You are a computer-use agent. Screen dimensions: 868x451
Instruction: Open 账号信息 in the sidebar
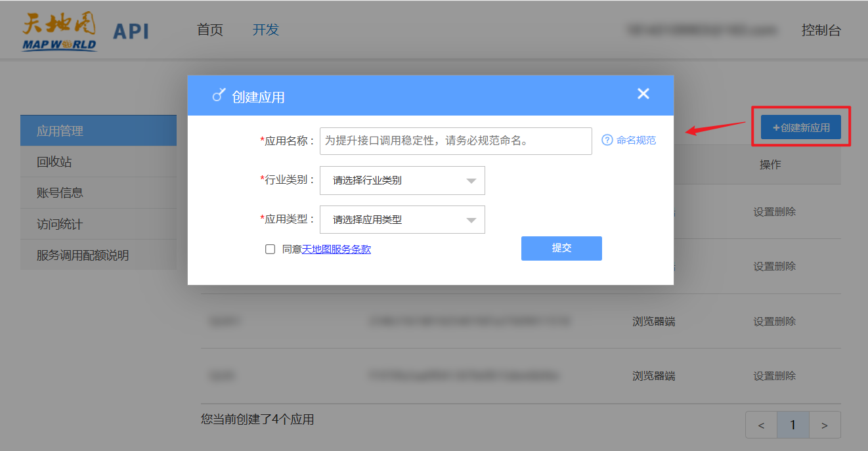pos(60,193)
